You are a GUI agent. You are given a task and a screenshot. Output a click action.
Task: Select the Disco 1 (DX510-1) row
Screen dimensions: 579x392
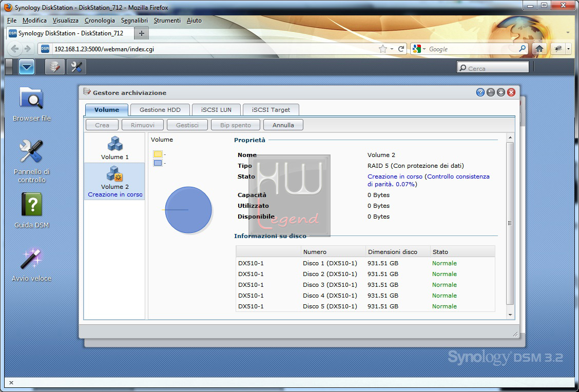pyautogui.click(x=365, y=263)
